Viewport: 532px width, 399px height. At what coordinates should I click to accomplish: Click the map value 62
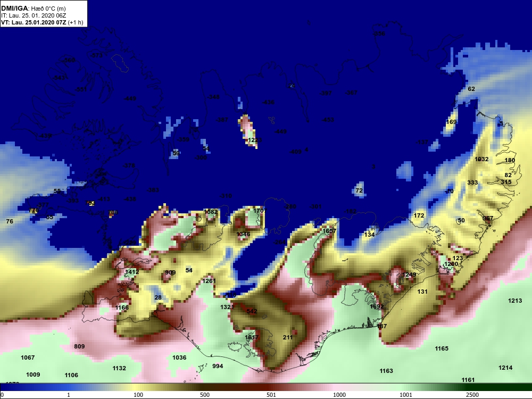(x=471, y=89)
